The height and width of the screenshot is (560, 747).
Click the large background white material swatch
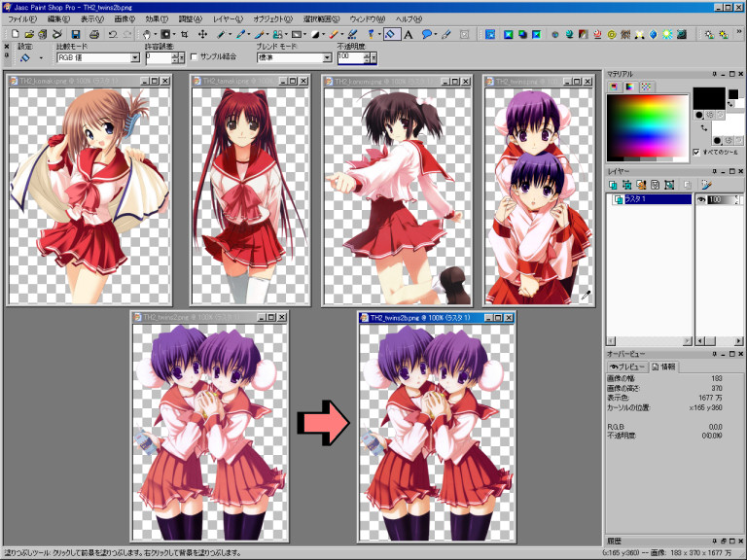[728, 129]
